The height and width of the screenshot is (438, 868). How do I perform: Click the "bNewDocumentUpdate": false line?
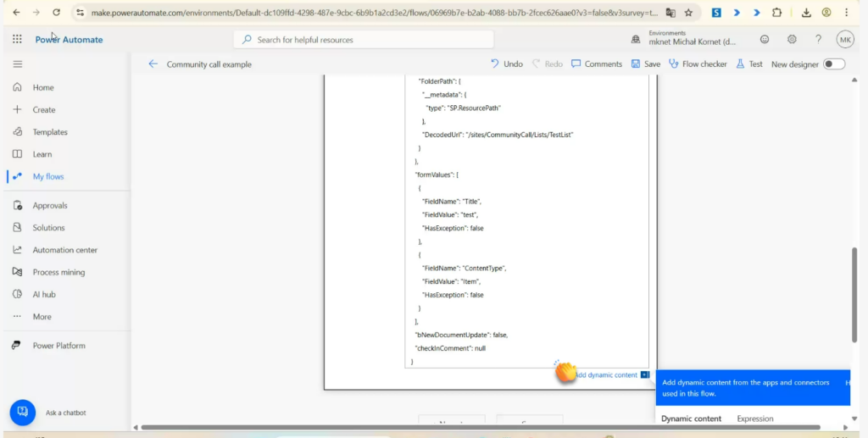click(461, 335)
